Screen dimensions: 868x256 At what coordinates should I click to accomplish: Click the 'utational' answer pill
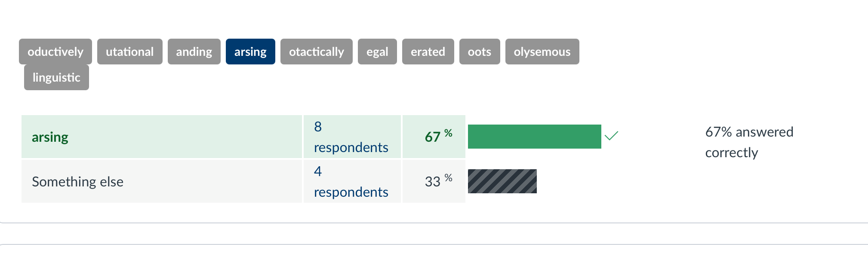click(x=129, y=52)
